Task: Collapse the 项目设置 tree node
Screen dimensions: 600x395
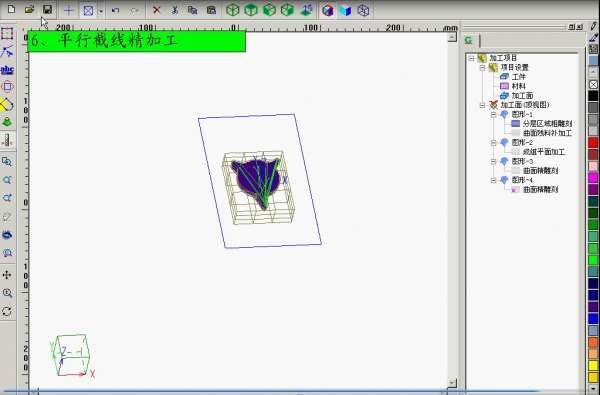Action: tap(482, 67)
